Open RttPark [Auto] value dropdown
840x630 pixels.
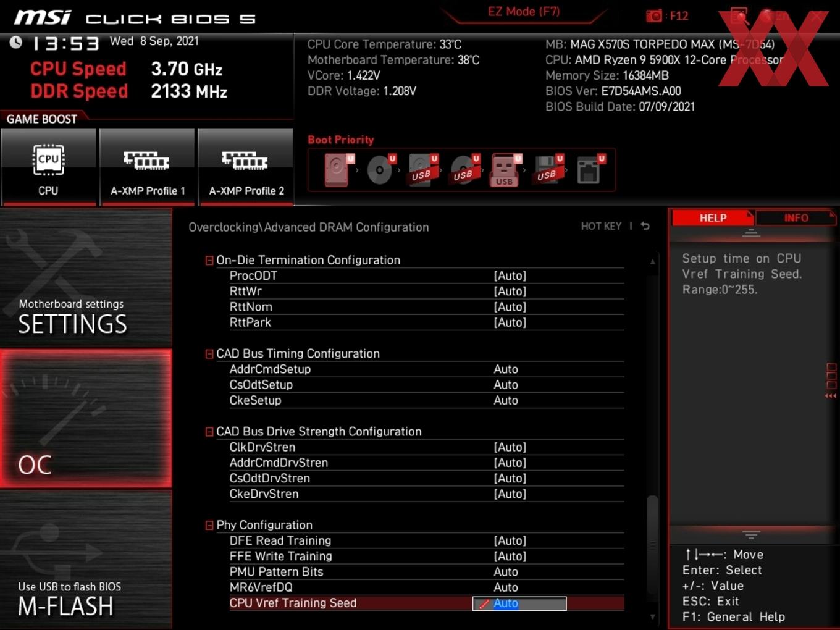510,322
